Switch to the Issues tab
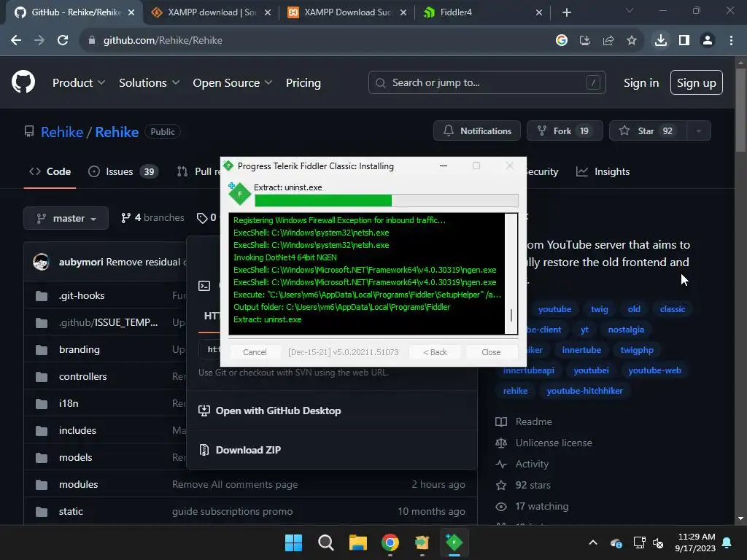 [123, 171]
